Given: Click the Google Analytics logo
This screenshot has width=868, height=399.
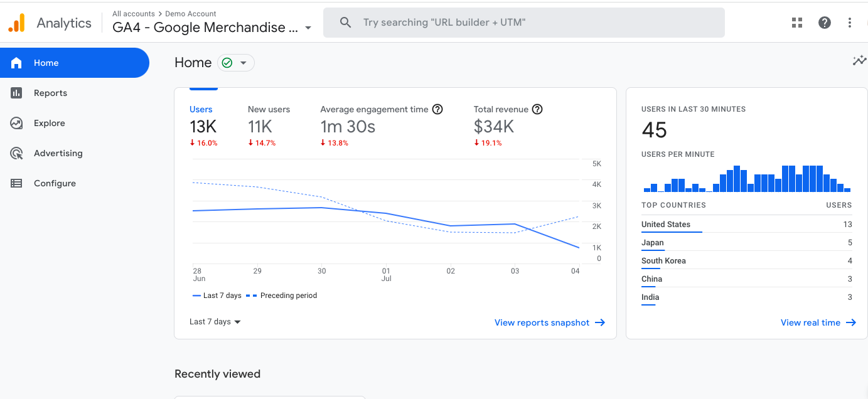Looking at the screenshot, I should [16, 23].
